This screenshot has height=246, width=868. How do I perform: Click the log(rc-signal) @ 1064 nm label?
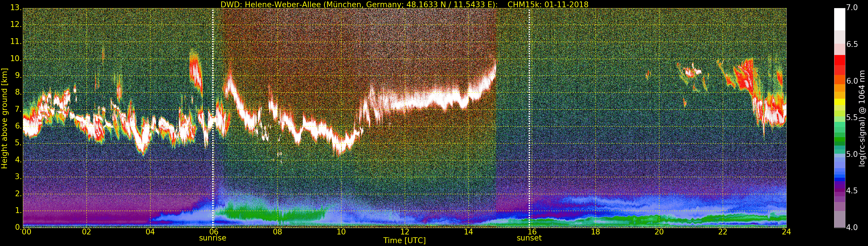coord(862,118)
